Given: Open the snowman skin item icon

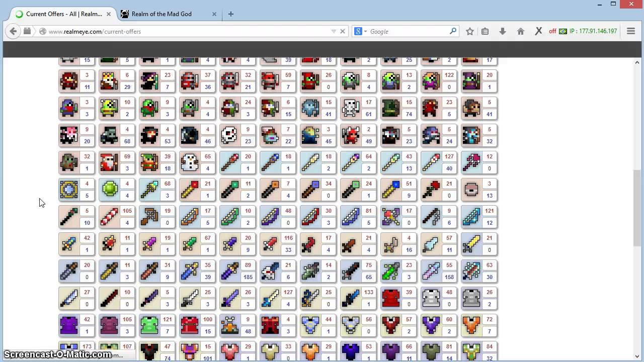Looking at the screenshot, I should click(x=190, y=162).
